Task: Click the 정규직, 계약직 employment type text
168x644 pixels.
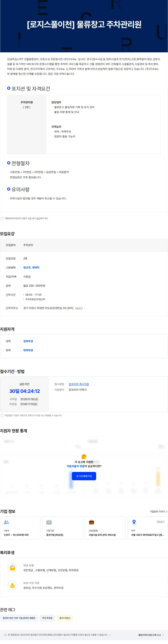Action: pos(31,268)
